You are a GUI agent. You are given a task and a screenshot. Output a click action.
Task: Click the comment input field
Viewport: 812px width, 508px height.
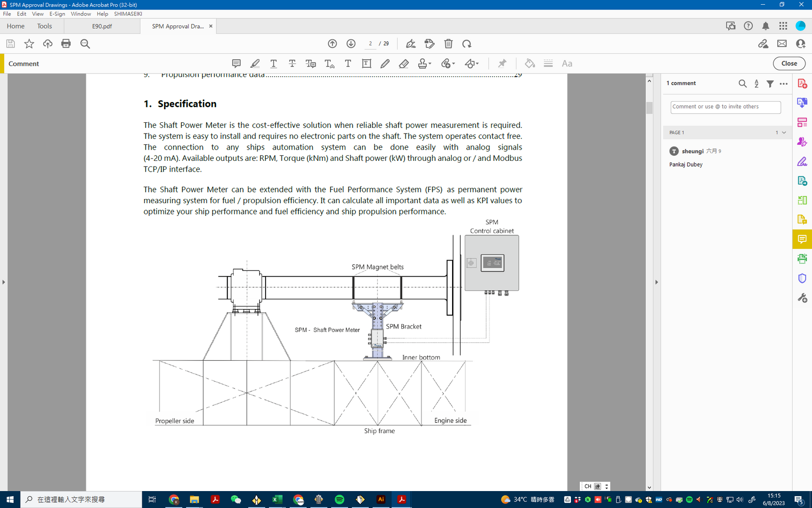pos(725,107)
